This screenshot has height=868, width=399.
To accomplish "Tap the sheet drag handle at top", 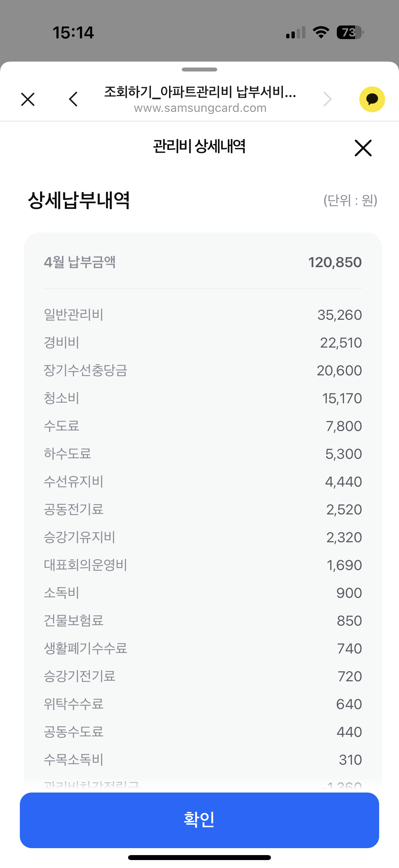I will tap(199, 70).
